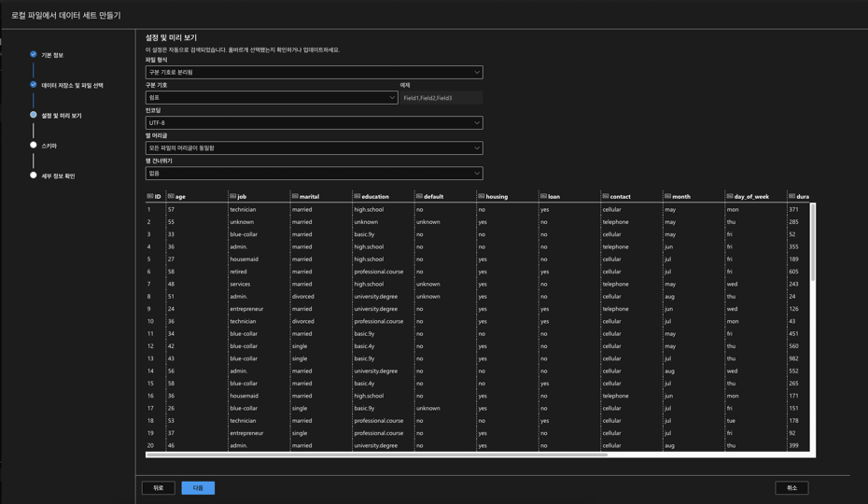Click duration cell '605' in row 6
868x504 pixels.
pyautogui.click(x=794, y=272)
